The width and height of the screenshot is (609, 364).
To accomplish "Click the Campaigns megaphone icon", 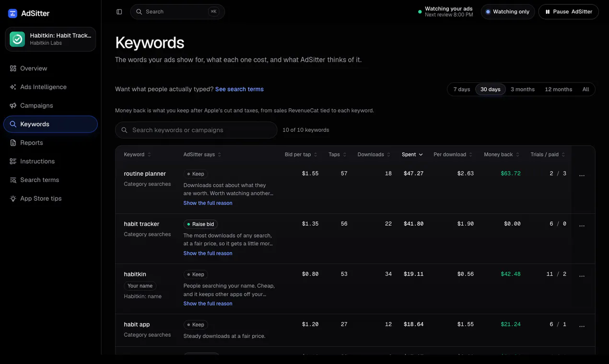I will [x=13, y=105].
